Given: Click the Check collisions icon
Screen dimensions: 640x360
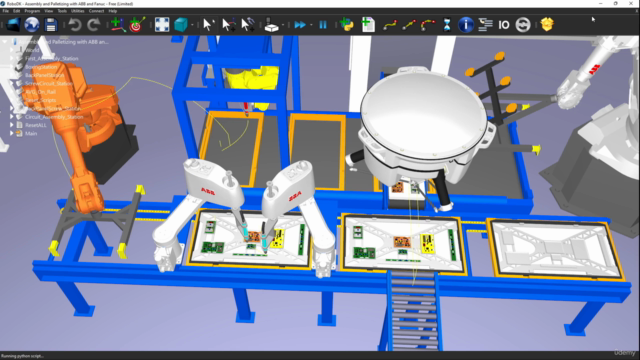Looking at the screenshot, I should [x=271, y=25].
